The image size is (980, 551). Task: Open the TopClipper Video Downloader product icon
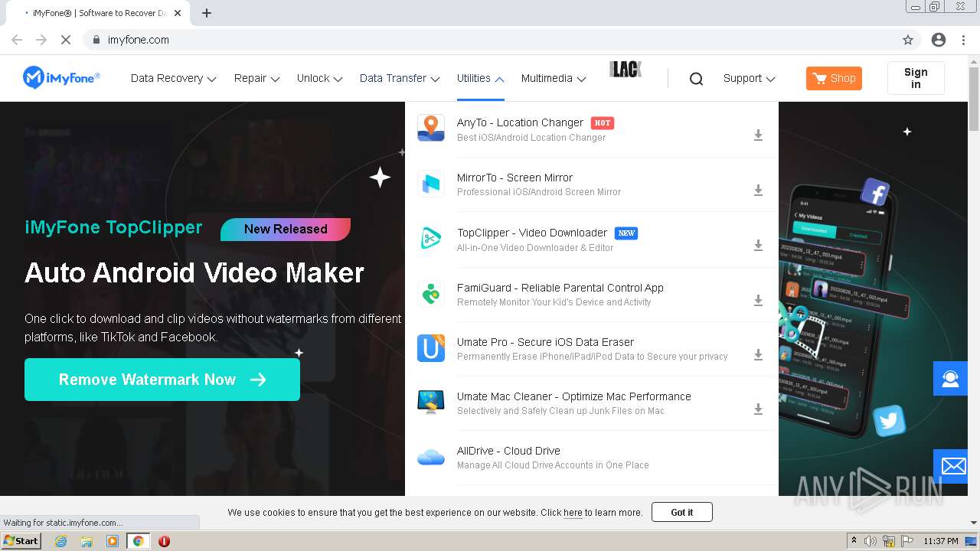tap(431, 239)
